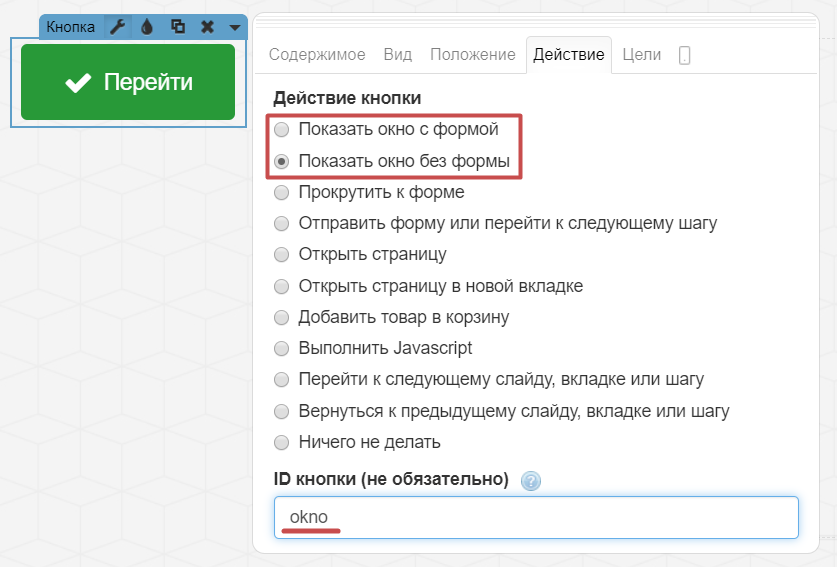Open the Вид tab

tap(397, 55)
